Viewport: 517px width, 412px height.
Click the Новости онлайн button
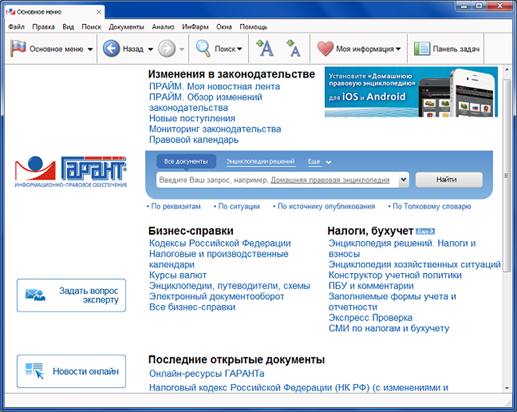coord(71,371)
